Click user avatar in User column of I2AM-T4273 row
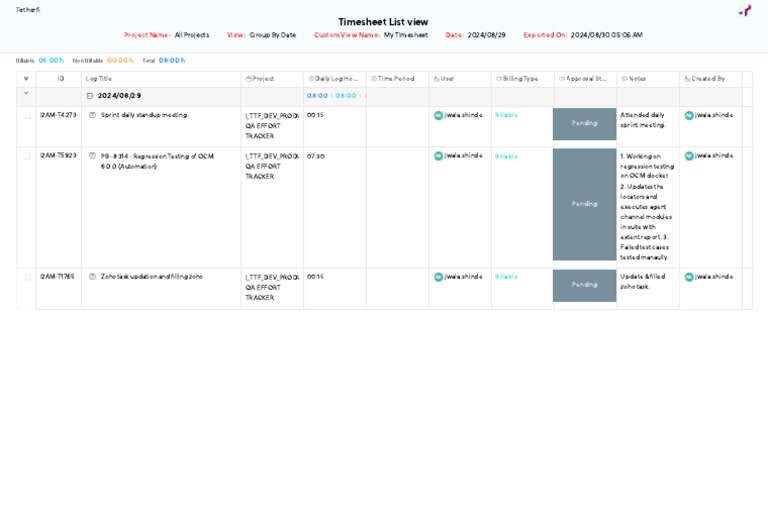 (x=438, y=116)
